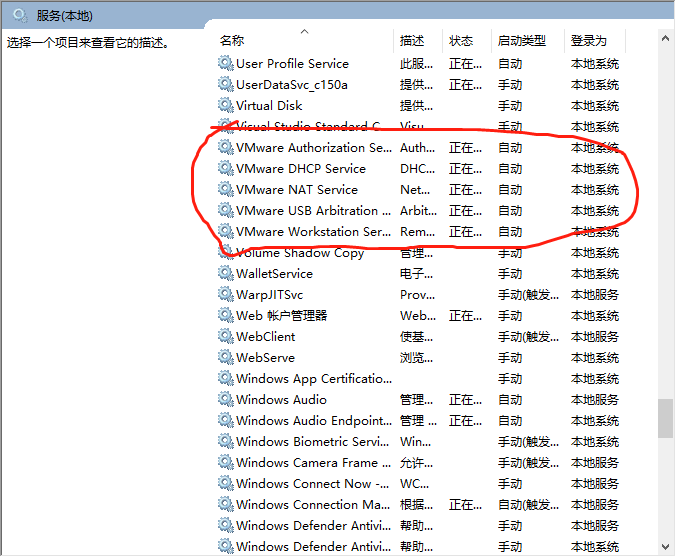Click DHC... description of VMware DHCP
This screenshot has height=557, width=676.
pyautogui.click(x=417, y=169)
